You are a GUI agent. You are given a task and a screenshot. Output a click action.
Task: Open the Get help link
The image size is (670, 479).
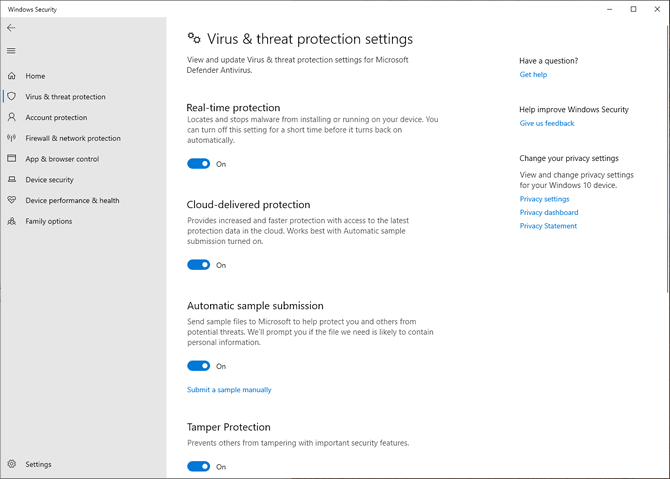pyautogui.click(x=533, y=75)
